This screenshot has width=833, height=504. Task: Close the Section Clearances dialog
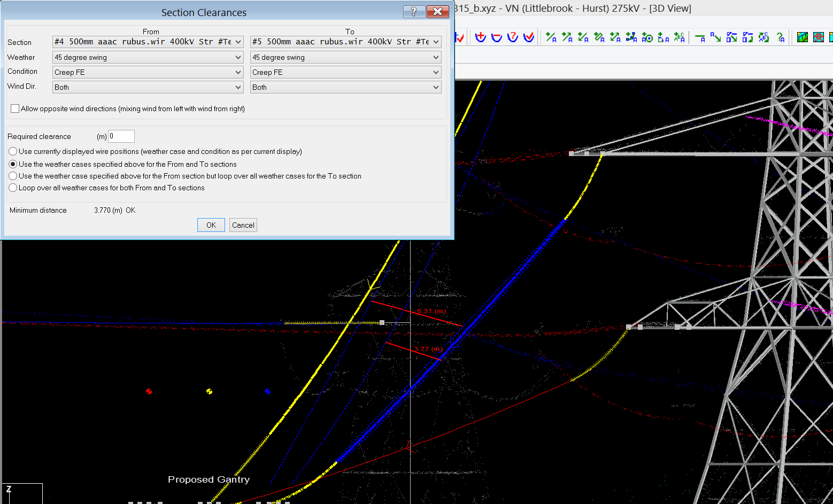[438, 12]
